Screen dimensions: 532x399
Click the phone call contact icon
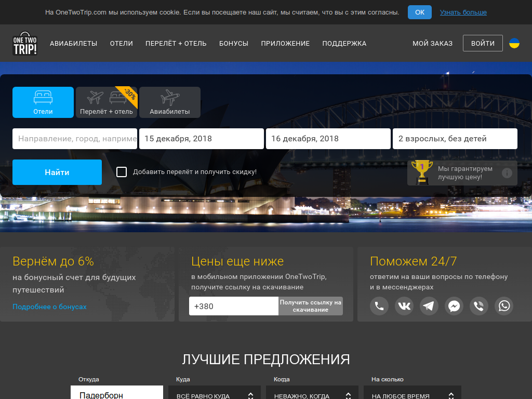click(x=379, y=306)
